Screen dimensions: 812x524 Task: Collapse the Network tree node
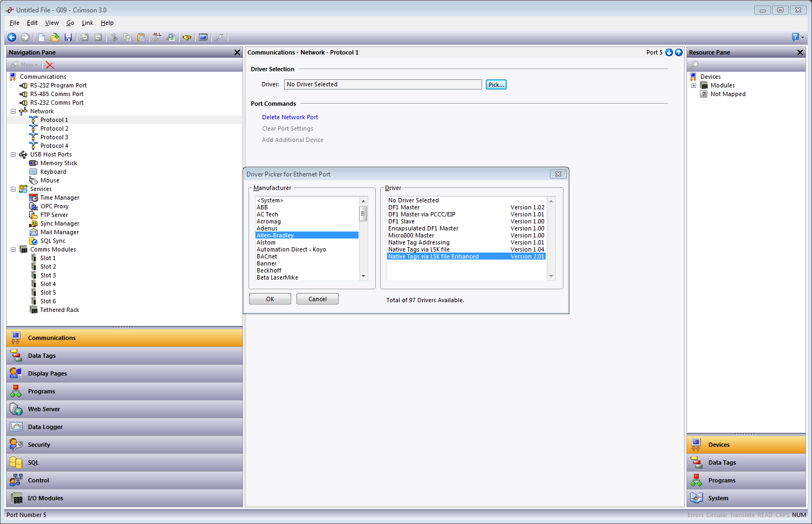tap(13, 111)
